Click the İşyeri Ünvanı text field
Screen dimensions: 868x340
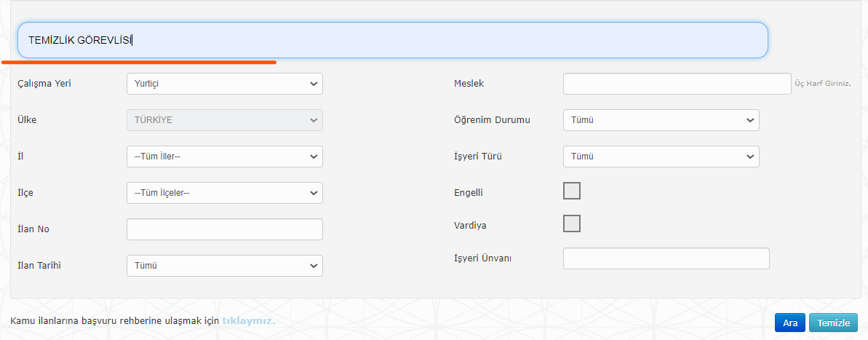tap(666, 258)
